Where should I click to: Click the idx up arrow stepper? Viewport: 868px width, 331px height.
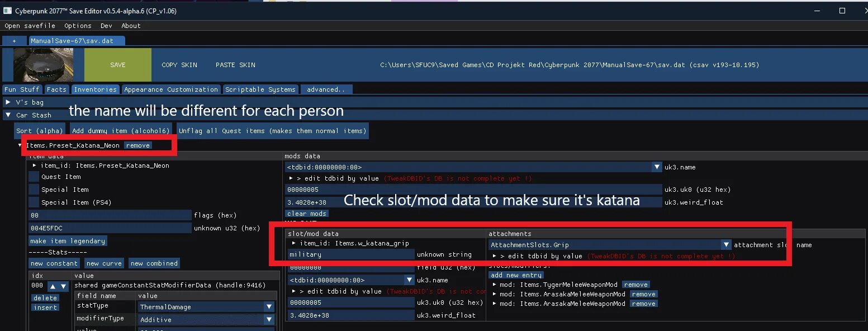tap(52, 286)
